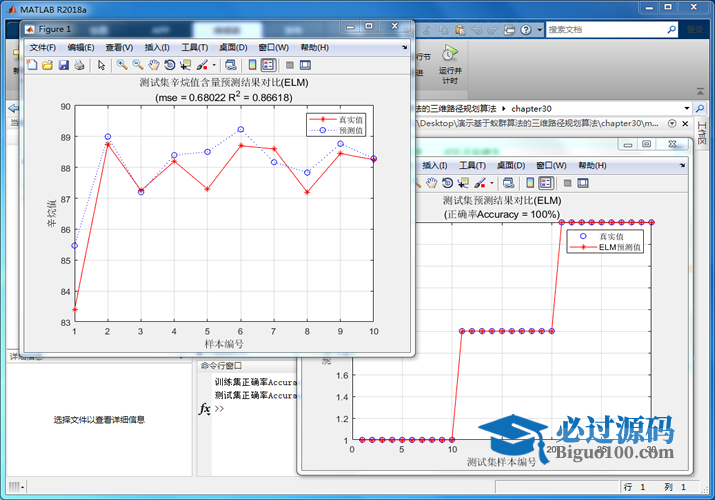715x500 pixels.
Task: Open 帮助(H) menu in Figure 1
Action: pos(315,47)
